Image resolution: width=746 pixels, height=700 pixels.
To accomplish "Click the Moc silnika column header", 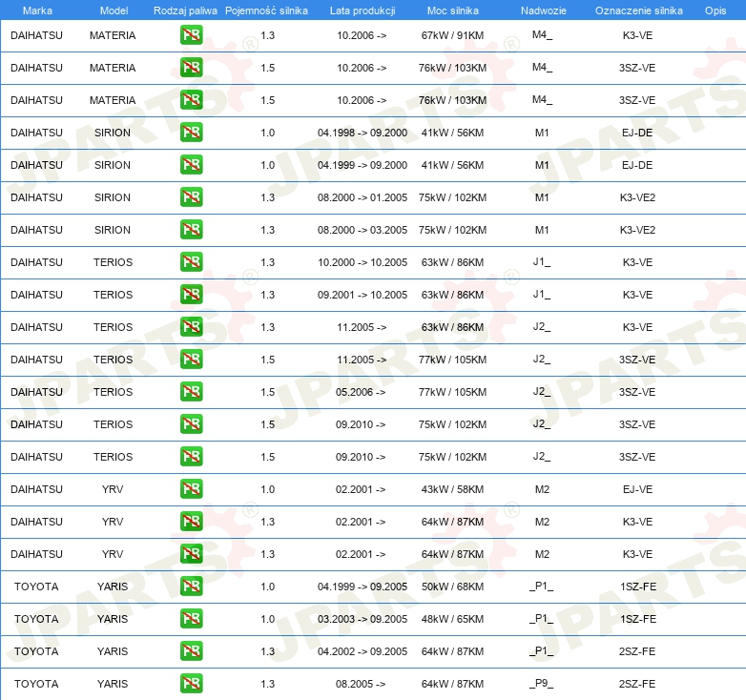I will point(453,10).
